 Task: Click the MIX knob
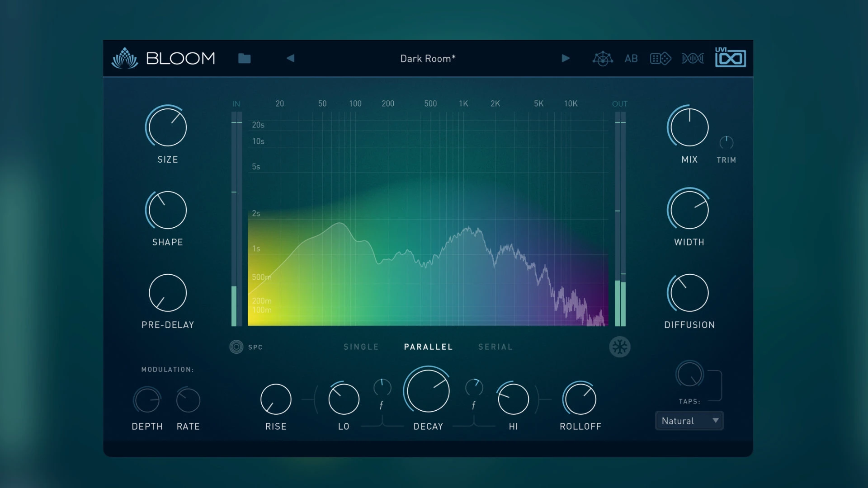(689, 127)
